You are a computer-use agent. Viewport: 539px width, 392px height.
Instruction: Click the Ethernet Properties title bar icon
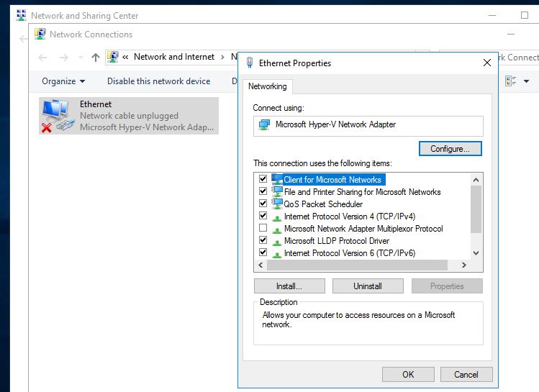click(250, 63)
